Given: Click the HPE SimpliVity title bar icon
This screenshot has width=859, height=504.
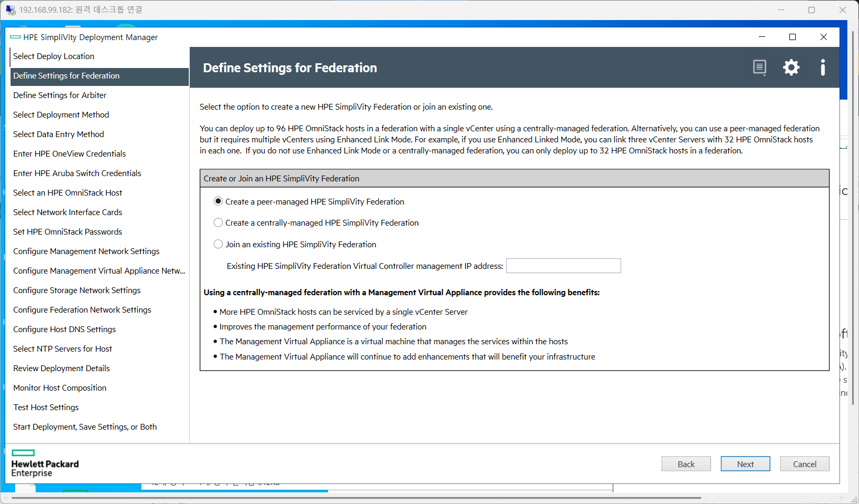Looking at the screenshot, I should (x=15, y=37).
